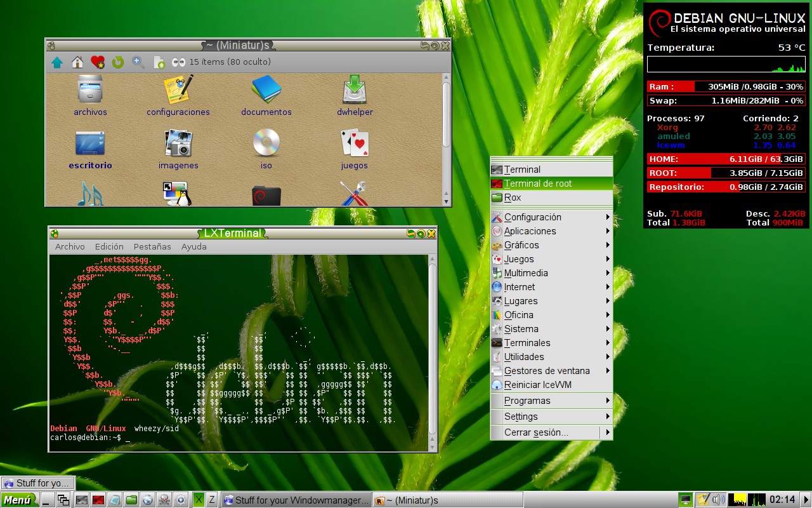Expand the Sistema submenu
The height and width of the screenshot is (508, 812).
tap(551, 329)
